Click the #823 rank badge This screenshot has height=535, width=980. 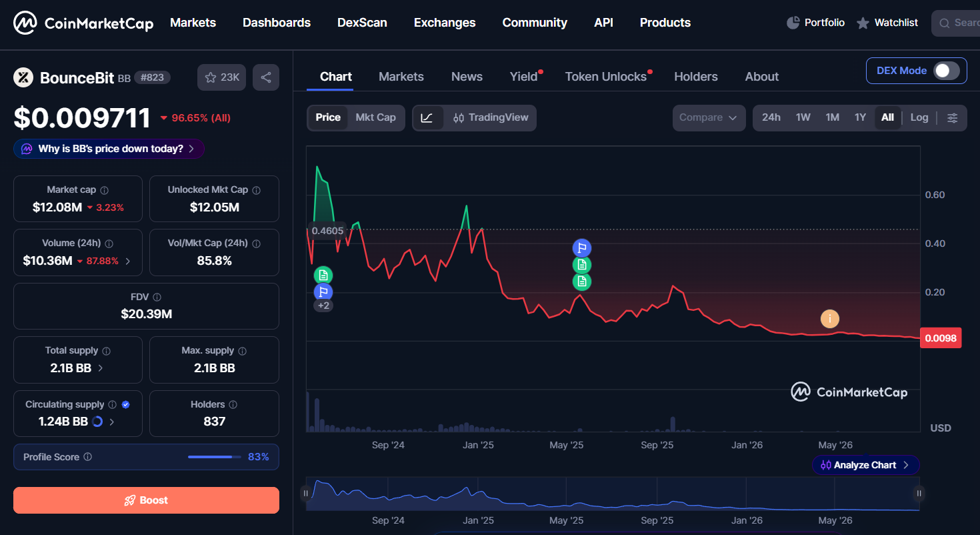(x=153, y=77)
